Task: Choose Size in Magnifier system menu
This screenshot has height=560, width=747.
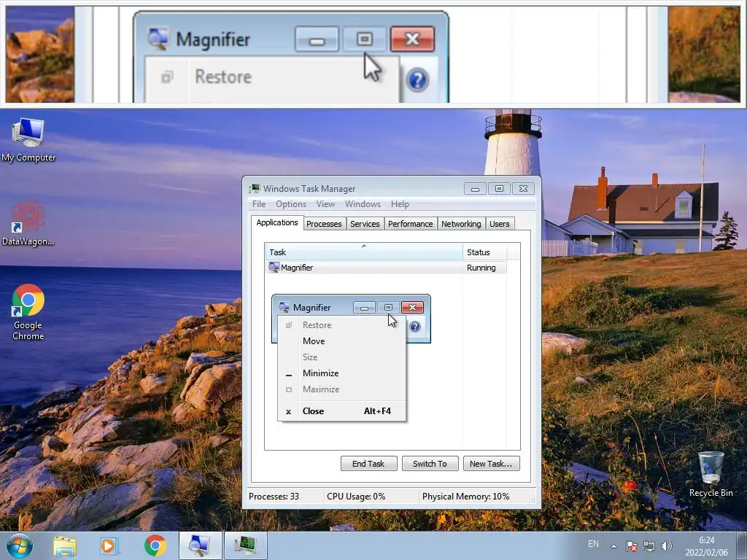Action: (x=341, y=357)
